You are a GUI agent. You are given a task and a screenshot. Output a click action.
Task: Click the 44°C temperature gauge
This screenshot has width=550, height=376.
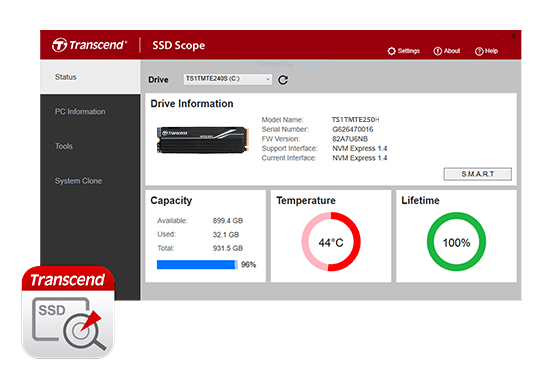[331, 242]
